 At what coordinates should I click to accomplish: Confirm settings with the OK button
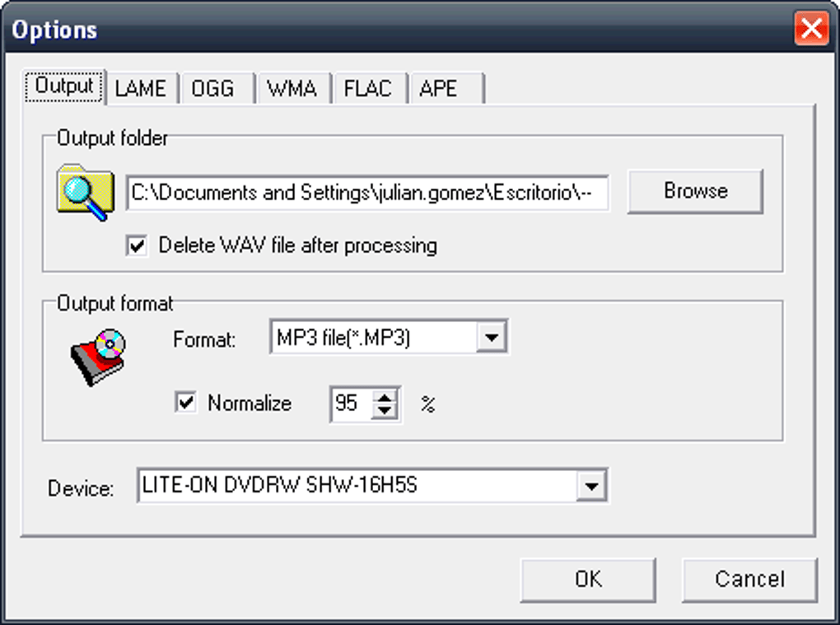coord(588,579)
